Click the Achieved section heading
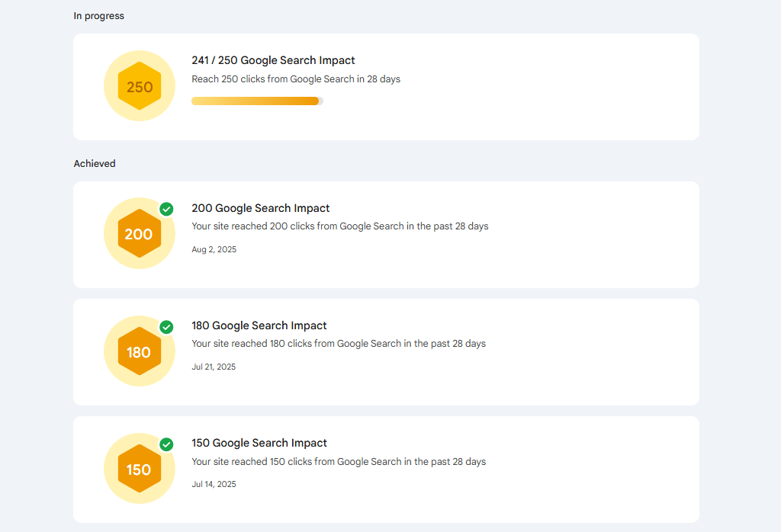781x532 pixels. 95,164
